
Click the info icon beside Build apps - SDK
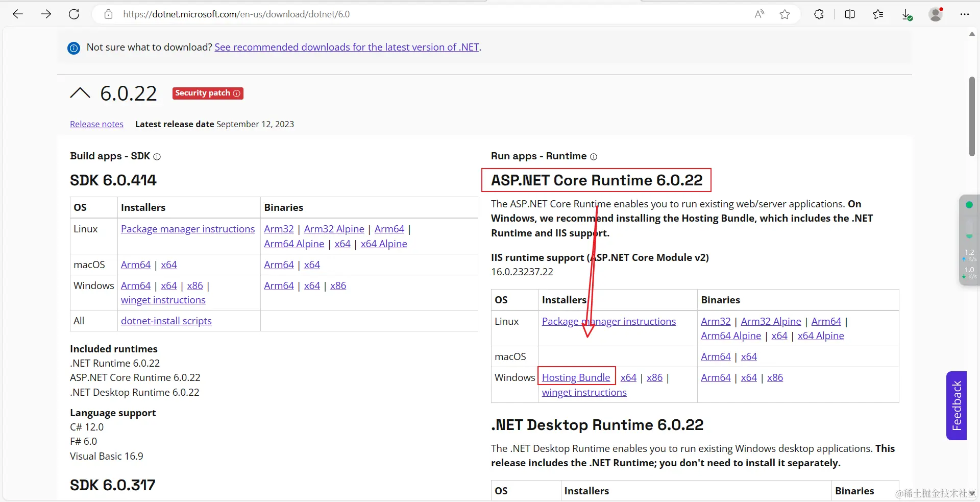[x=157, y=157]
